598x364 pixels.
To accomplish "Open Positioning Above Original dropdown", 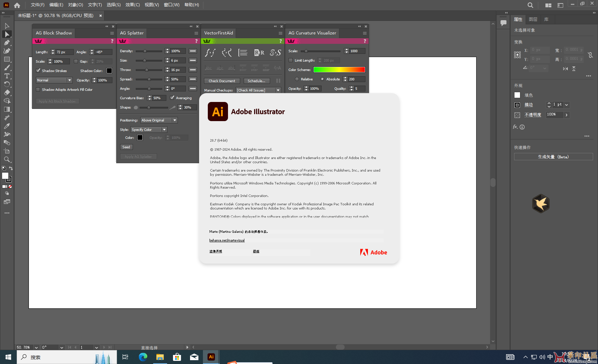I will [159, 120].
